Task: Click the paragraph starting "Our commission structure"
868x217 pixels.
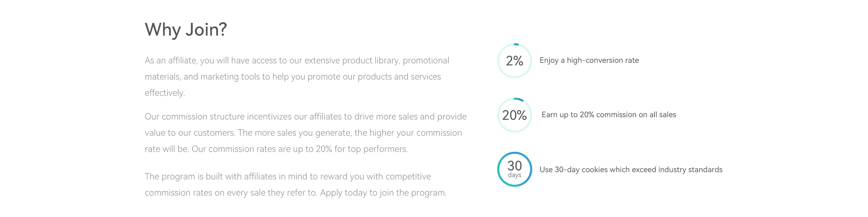Action: [306, 133]
